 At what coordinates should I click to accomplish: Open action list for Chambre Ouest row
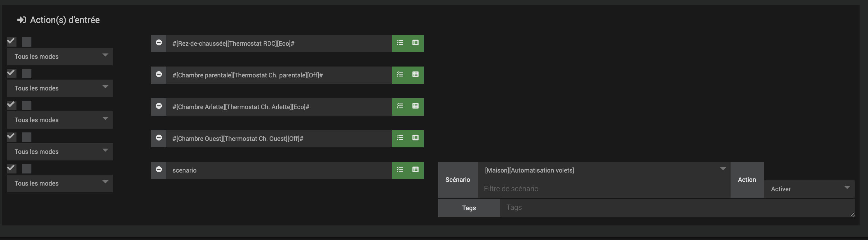tap(400, 138)
